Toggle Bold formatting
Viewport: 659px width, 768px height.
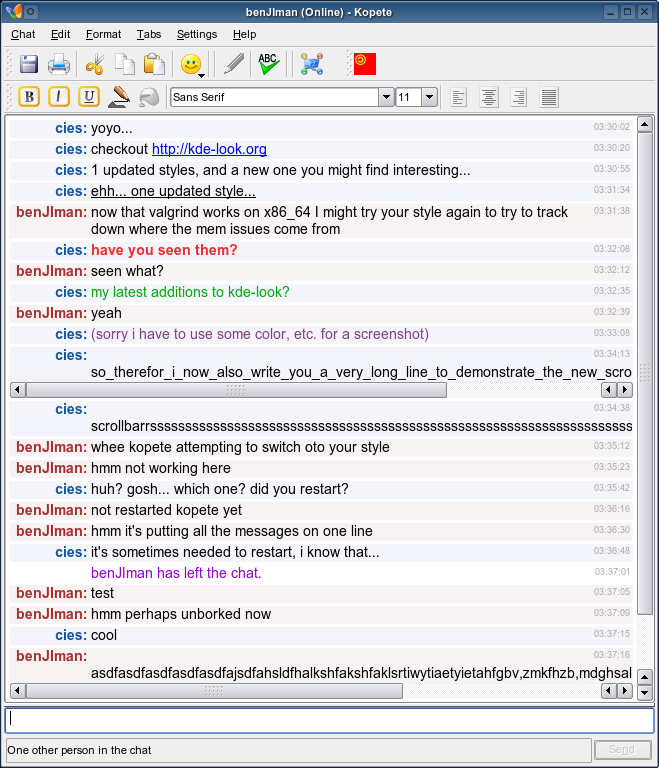coord(29,96)
